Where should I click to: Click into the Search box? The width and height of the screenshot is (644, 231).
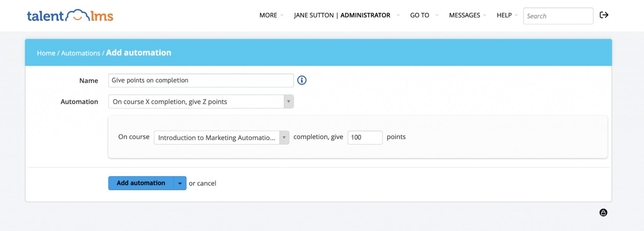pos(558,16)
